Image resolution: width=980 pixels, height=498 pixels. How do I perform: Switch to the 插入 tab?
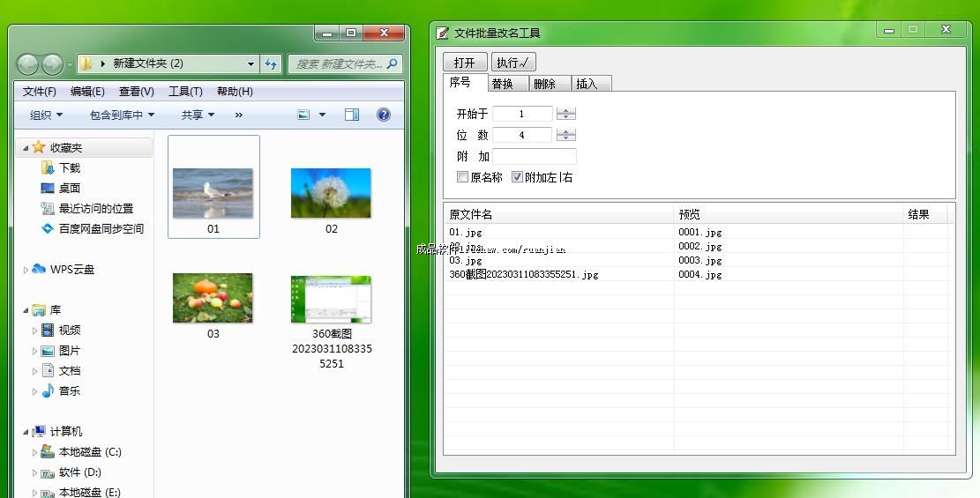coord(592,84)
